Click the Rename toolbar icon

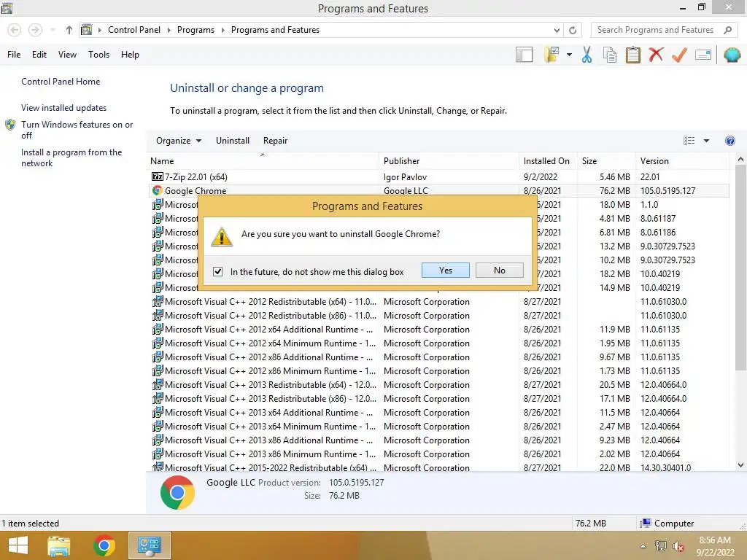point(703,55)
